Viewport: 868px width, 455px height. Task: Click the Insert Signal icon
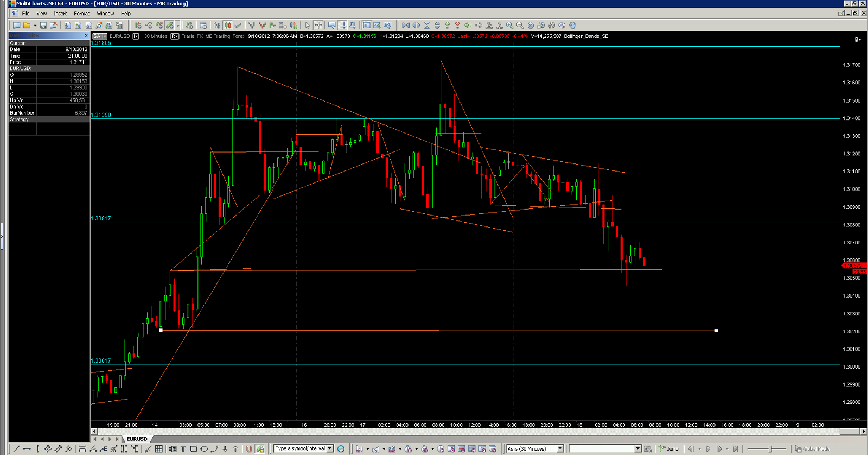tap(158, 25)
